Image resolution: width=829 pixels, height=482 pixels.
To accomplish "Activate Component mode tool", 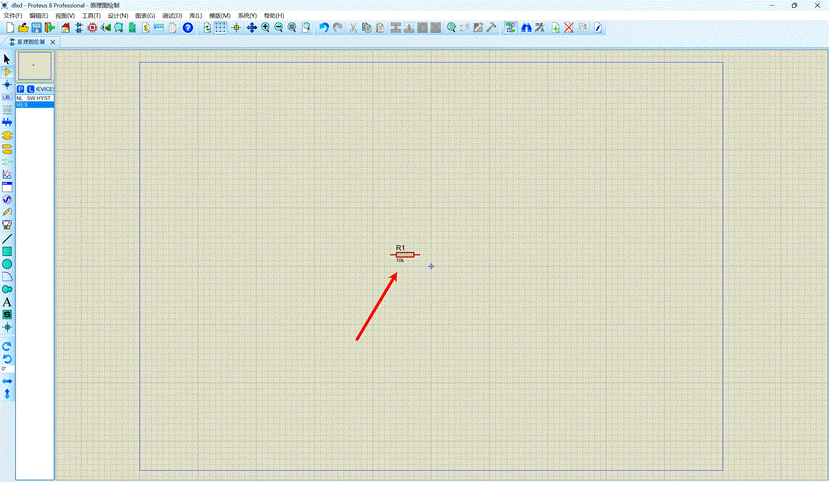I will 7,72.
